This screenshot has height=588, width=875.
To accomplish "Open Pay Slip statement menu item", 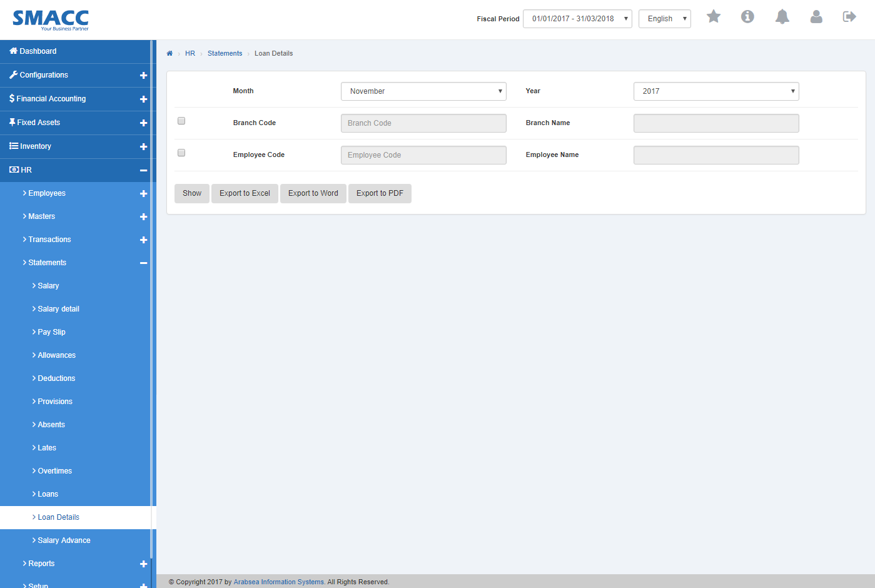I will (x=51, y=332).
